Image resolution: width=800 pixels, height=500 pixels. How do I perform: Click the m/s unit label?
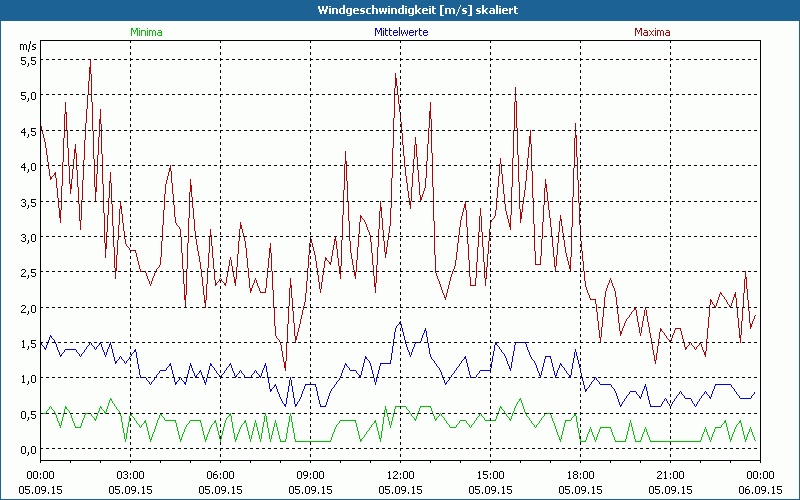(x=26, y=46)
